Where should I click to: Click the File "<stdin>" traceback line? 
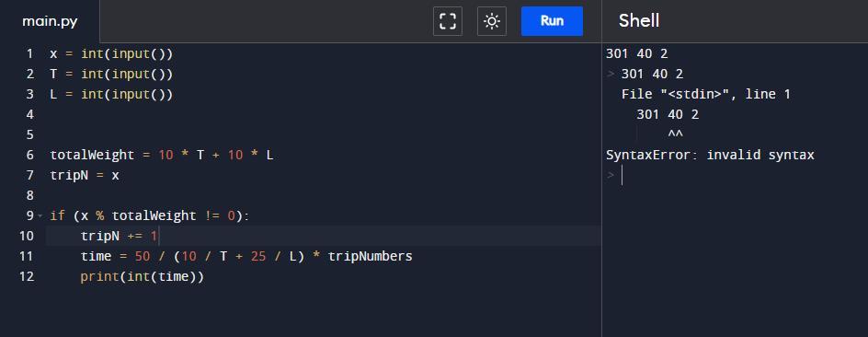[706, 94]
